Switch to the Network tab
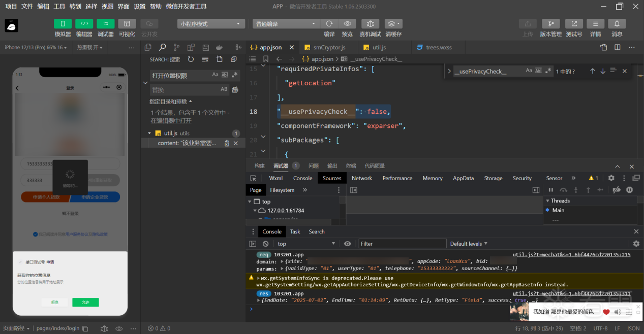Viewport: 644px width, 334px height. [x=362, y=178]
